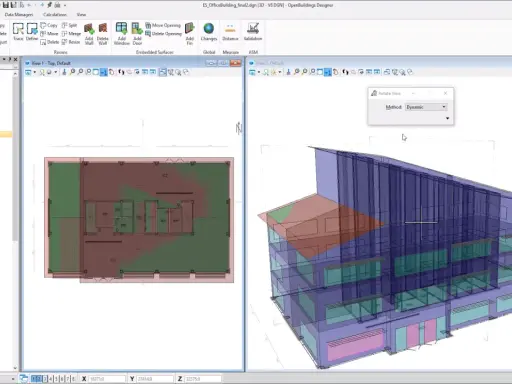Pin the left docked panel
The image size is (512, 384).
[x=10, y=59]
